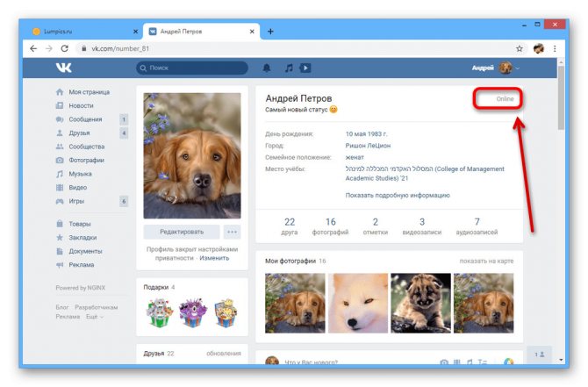Click the page vertical scrollbar thumb
588x387 pixels.
tap(561, 97)
